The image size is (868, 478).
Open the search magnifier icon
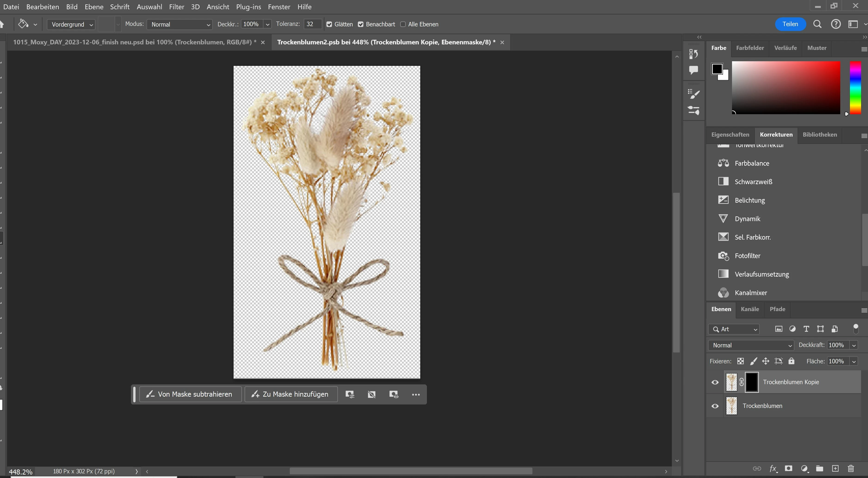(817, 24)
